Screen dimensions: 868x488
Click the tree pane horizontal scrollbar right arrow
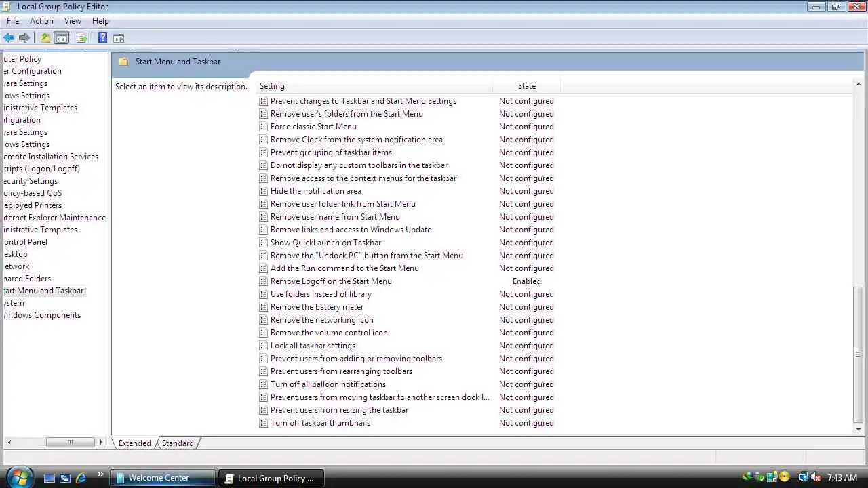point(101,442)
